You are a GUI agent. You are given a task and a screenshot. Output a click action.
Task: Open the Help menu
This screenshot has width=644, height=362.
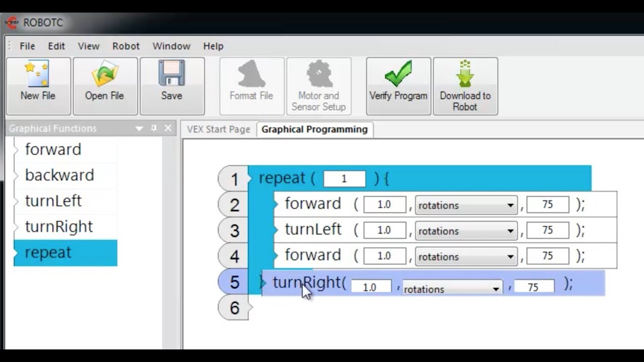[213, 46]
